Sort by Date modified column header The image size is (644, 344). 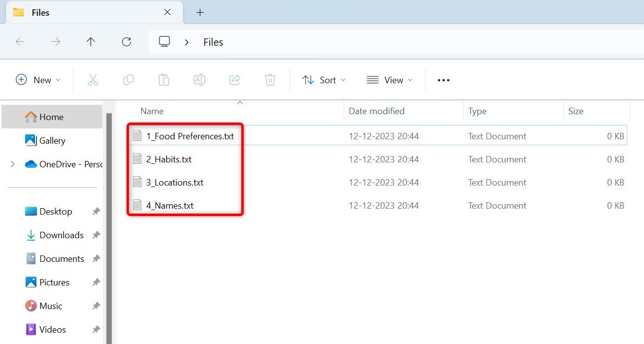pyautogui.click(x=377, y=111)
